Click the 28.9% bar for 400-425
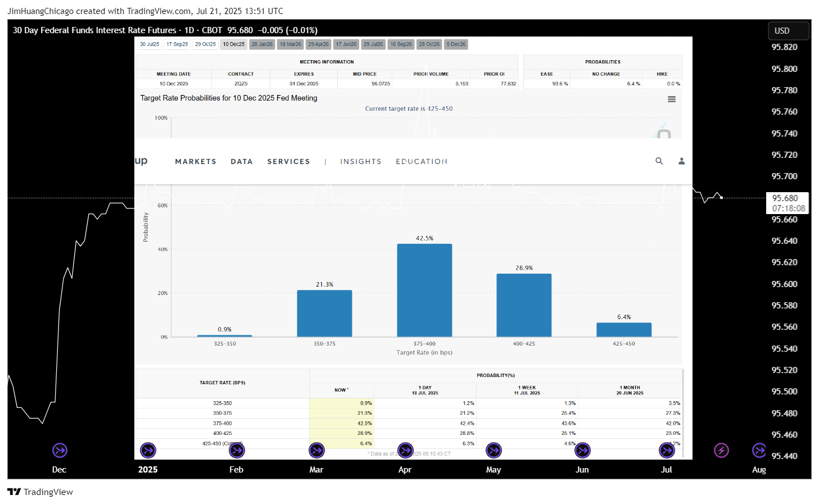The width and height of the screenshot is (819, 504). (x=524, y=305)
